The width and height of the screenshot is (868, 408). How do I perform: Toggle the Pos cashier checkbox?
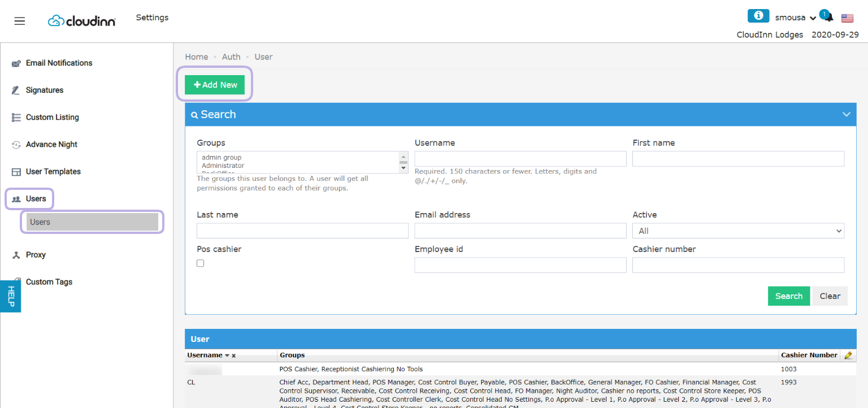(201, 263)
